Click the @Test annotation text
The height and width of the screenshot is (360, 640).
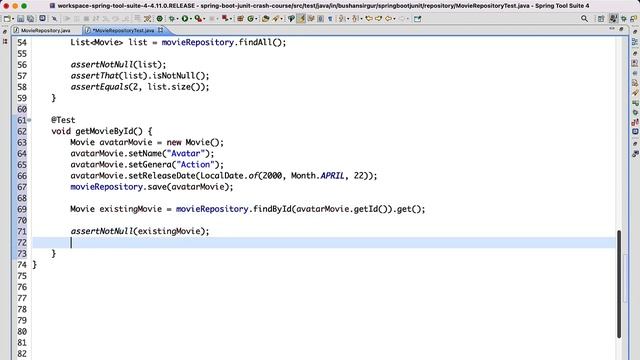click(x=63, y=120)
